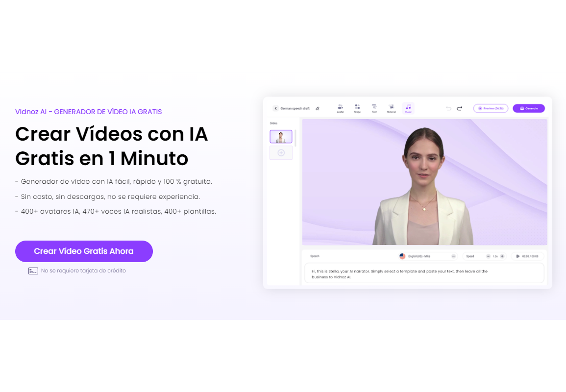Decrease speech speed with minus button
This screenshot has height=392, width=566.
pyautogui.click(x=488, y=256)
